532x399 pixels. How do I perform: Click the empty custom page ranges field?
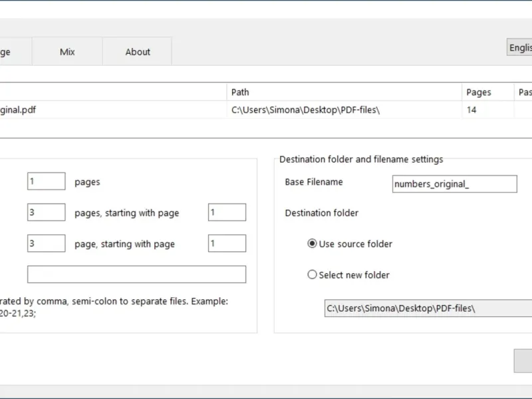(x=137, y=274)
